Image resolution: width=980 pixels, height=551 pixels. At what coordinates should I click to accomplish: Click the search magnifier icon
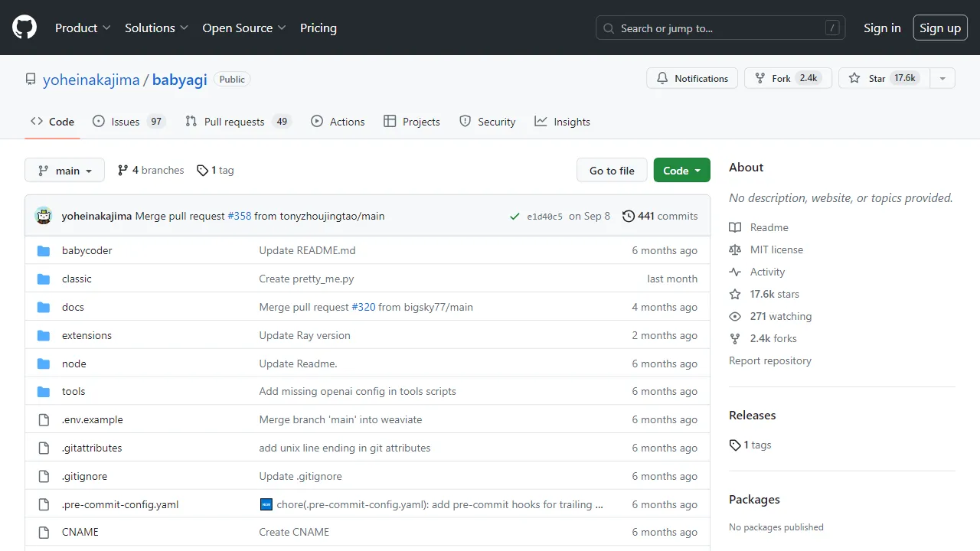pyautogui.click(x=609, y=28)
